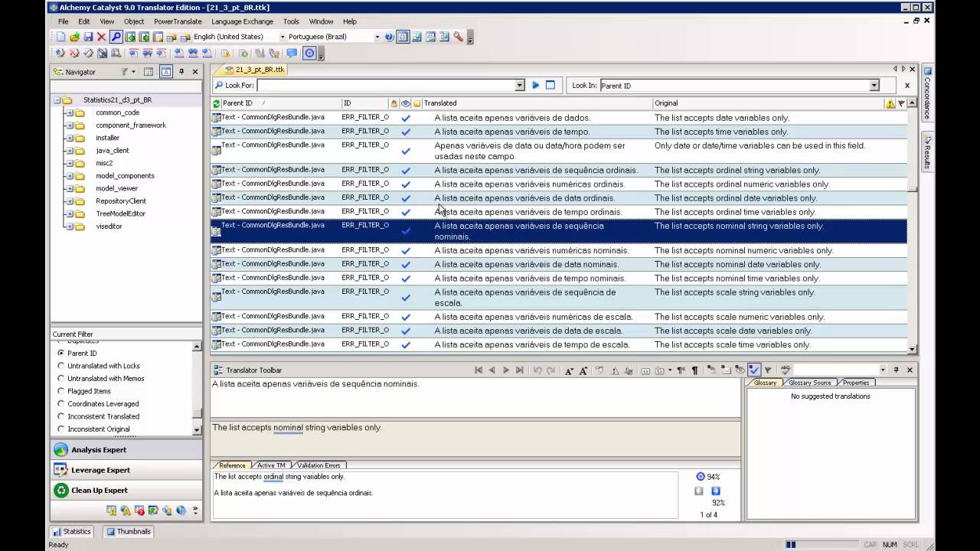Image resolution: width=980 pixels, height=551 pixels.
Task: Click the globe expert icon in bottom strip
Action: coord(181,510)
